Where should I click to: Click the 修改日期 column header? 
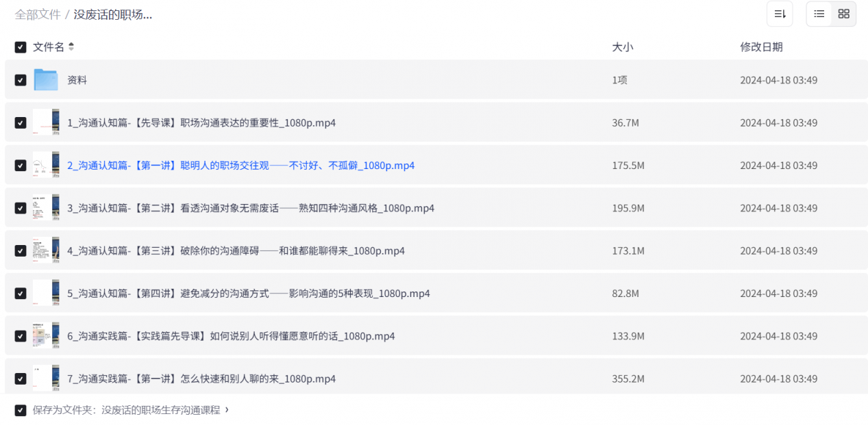point(760,47)
